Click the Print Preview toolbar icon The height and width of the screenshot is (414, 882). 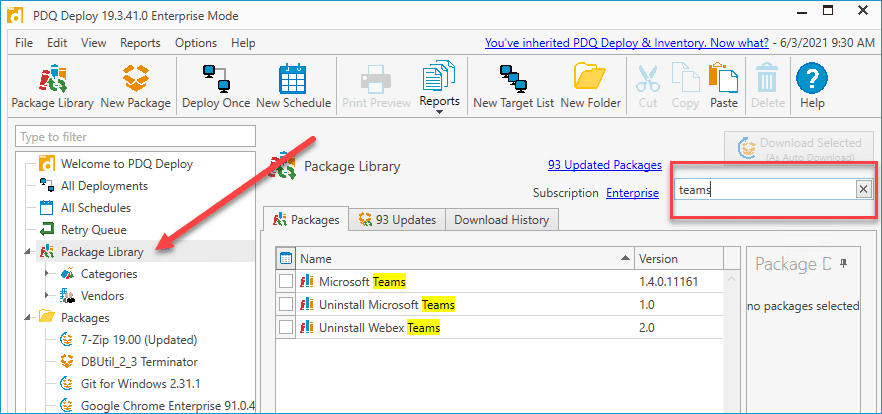376,86
